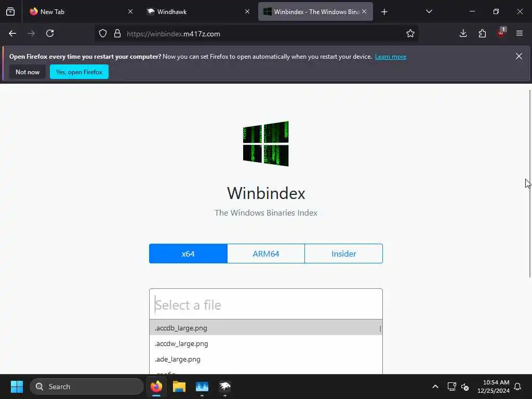Open the Windows Start menu
Image resolution: width=532 pixels, height=399 pixels.
tap(17, 387)
